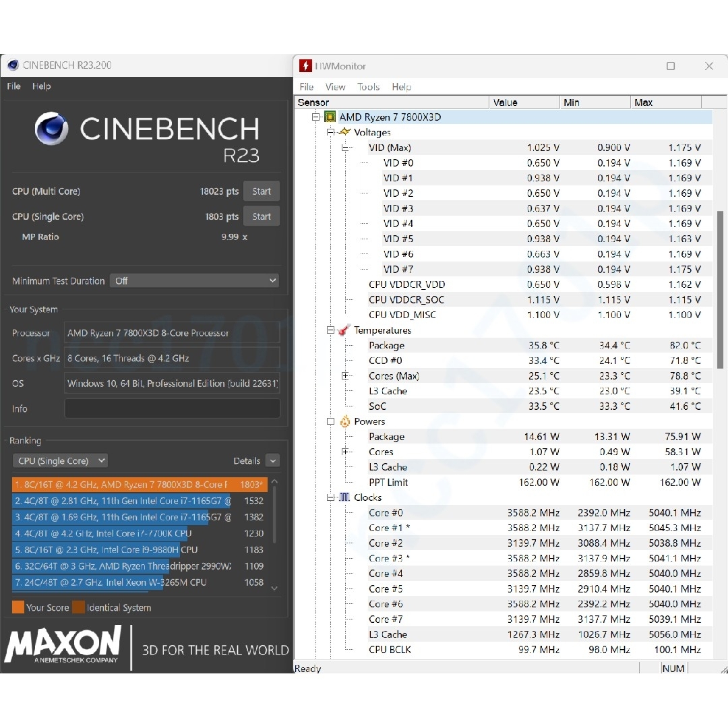
Task: Click the orange Your Score legend swatch
Action: [18, 607]
